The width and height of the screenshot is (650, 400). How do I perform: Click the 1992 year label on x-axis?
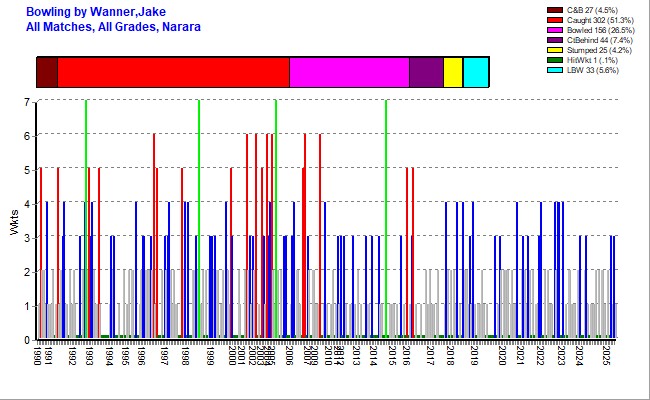point(72,357)
